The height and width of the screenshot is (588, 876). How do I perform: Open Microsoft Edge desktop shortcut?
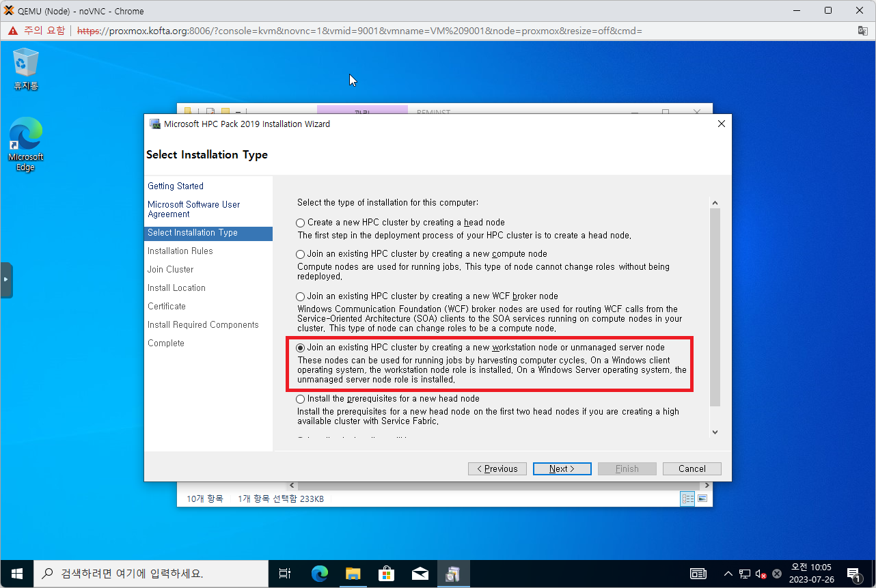tap(26, 143)
